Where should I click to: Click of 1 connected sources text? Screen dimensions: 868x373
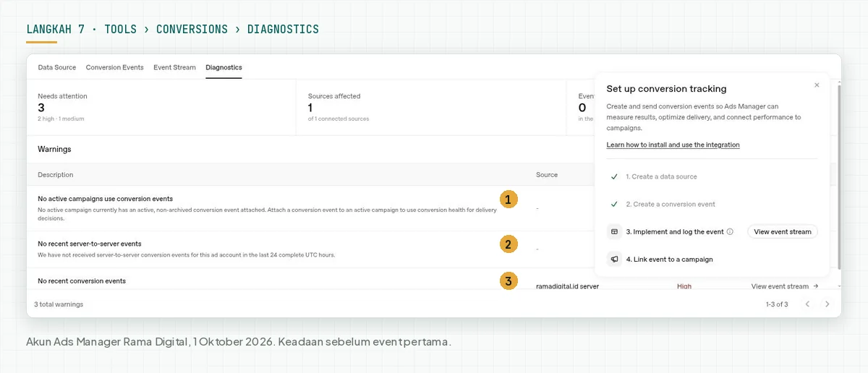[339, 119]
